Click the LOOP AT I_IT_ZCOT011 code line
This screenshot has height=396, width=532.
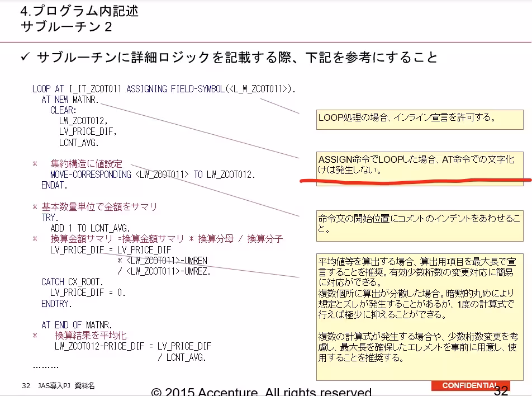tap(164, 89)
